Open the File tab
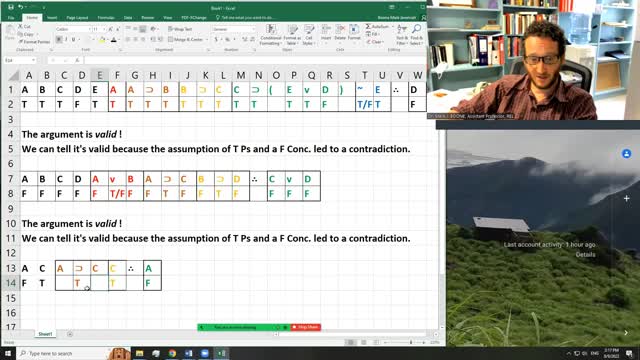This screenshot has height=360, width=640. [11, 18]
